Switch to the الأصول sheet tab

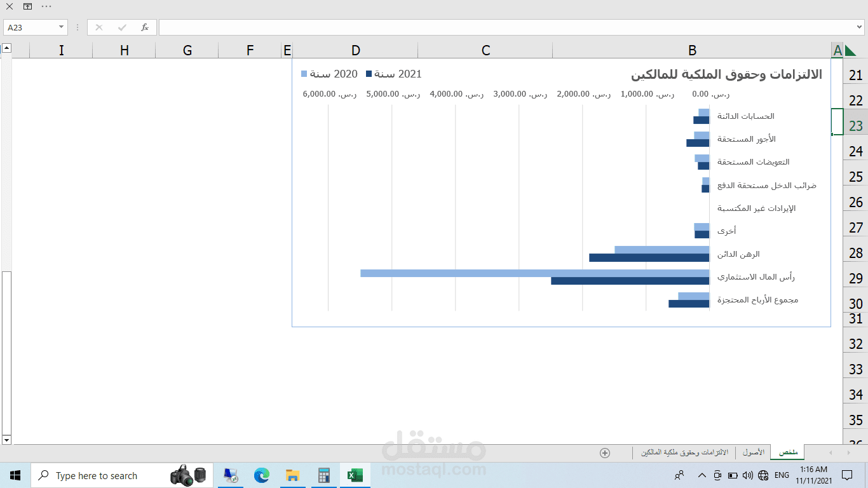pos(754,452)
